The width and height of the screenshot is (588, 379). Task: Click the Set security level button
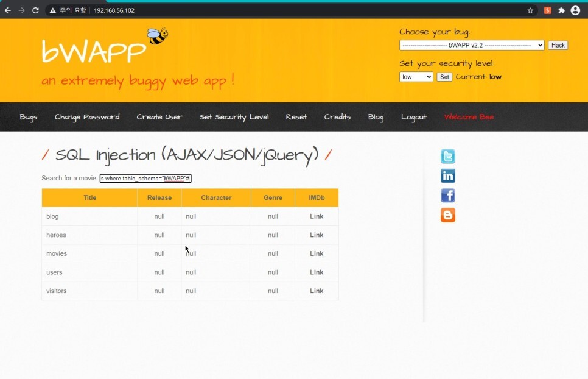coord(444,77)
